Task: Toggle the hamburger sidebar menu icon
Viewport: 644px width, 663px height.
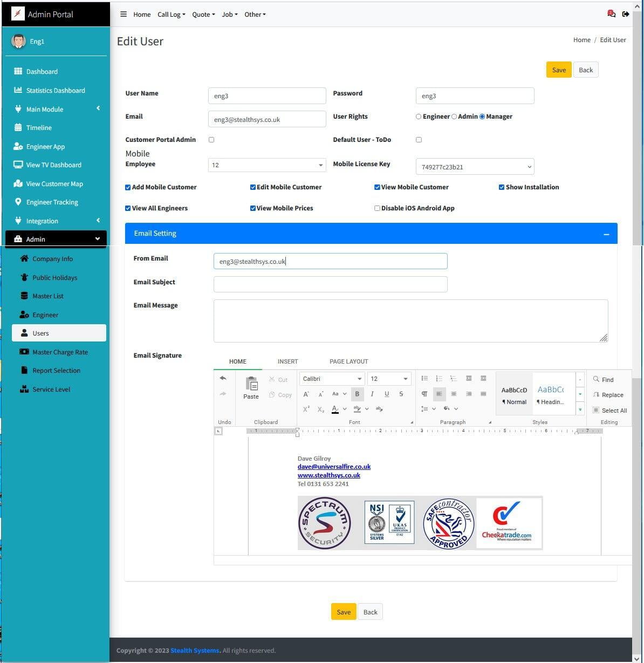Action: click(124, 15)
